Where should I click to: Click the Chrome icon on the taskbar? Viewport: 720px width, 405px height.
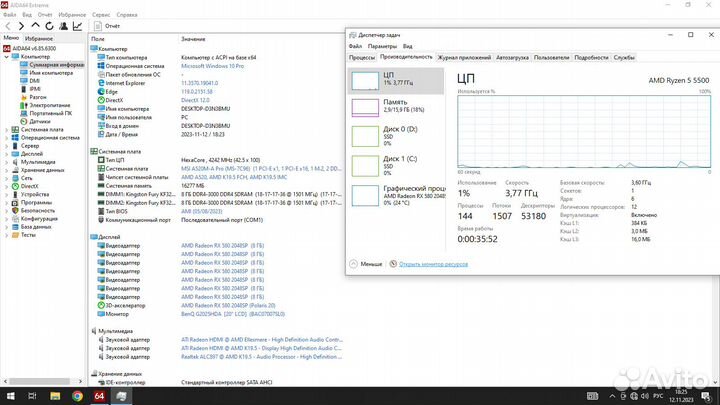coord(78,396)
